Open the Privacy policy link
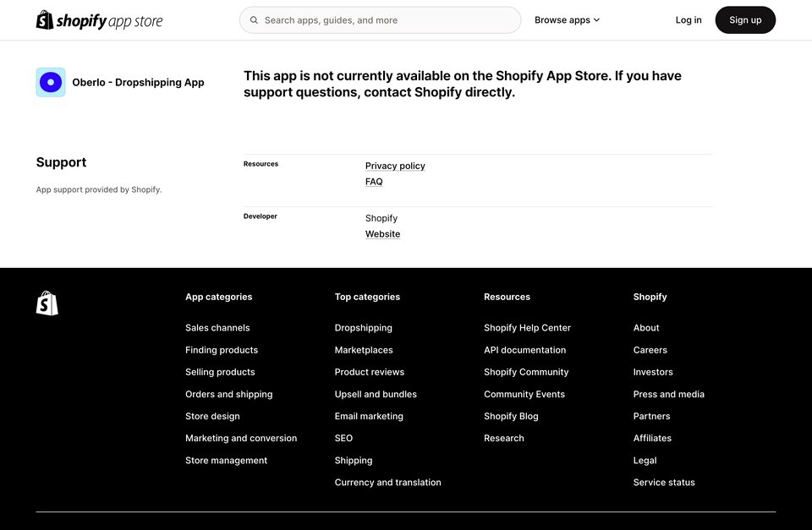Image resolution: width=812 pixels, height=530 pixels. (x=395, y=166)
